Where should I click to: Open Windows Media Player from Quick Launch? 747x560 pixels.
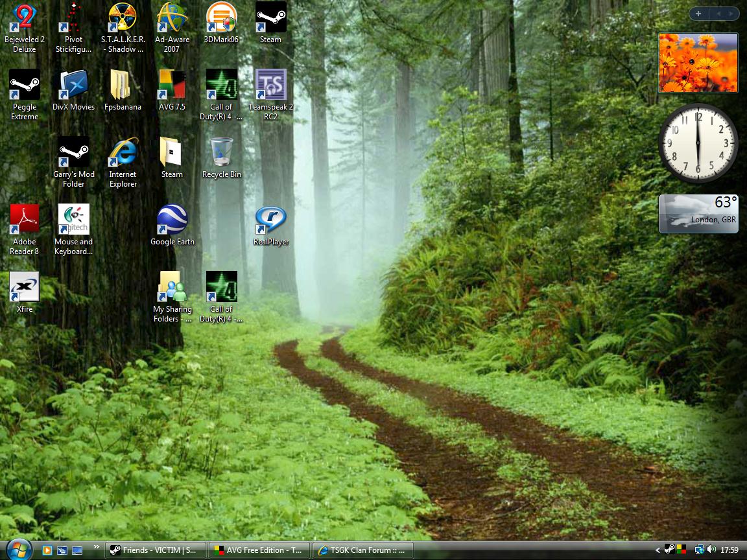47,550
